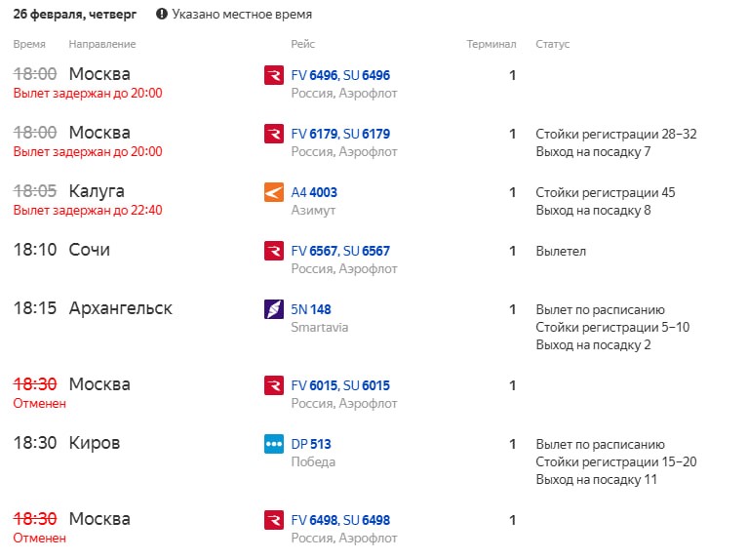Click the purple Smartavia airline logo

coord(274,309)
